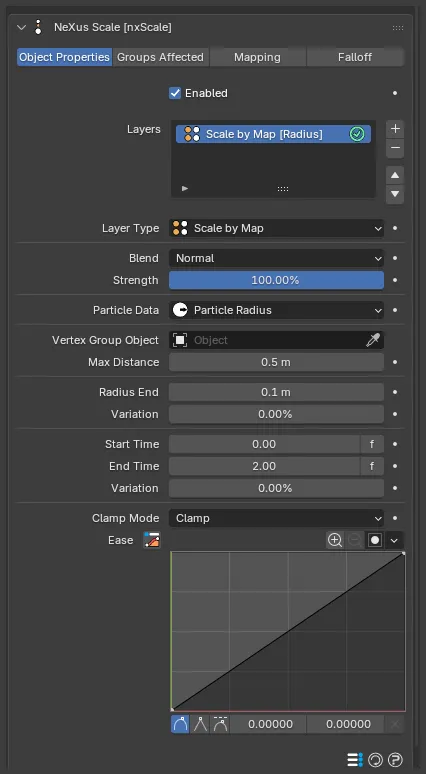426x774 pixels.
Task: Open the Particle Data dropdown
Action: click(x=276, y=310)
